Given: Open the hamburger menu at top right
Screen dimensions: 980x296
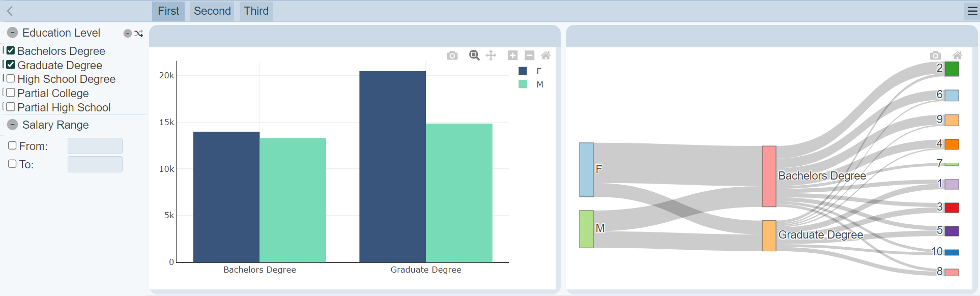Looking at the screenshot, I should coord(971,11).
